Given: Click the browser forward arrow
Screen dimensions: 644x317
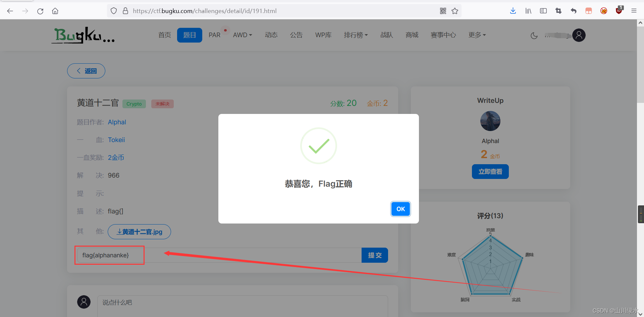Looking at the screenshot, I should [x=25, y=11].
